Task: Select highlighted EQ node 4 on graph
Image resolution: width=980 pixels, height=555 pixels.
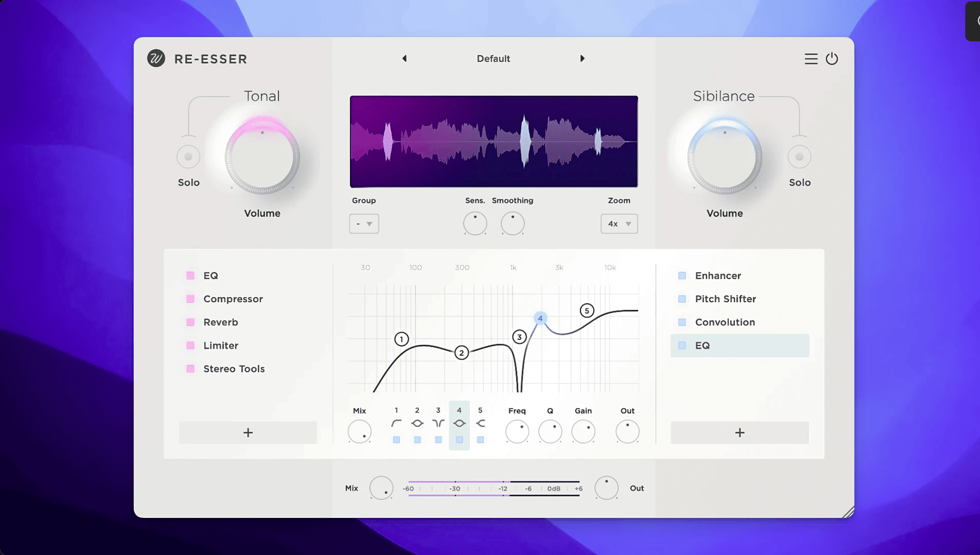Action: (540, 318)
